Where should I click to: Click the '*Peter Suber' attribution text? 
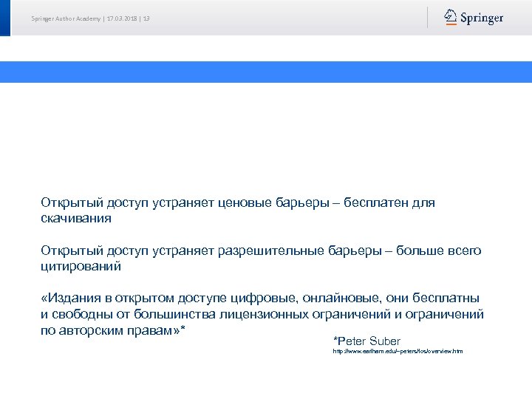(366, 341)
